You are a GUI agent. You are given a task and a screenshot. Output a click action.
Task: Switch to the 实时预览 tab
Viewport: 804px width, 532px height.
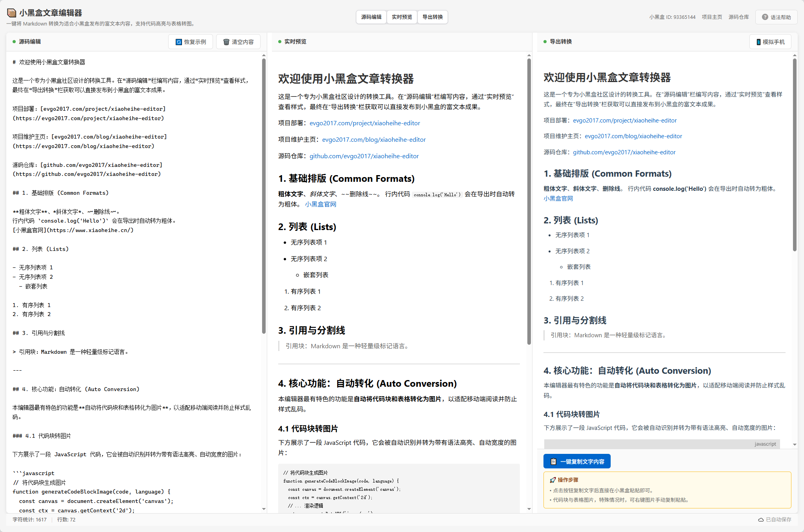click(x=402, y=17)
